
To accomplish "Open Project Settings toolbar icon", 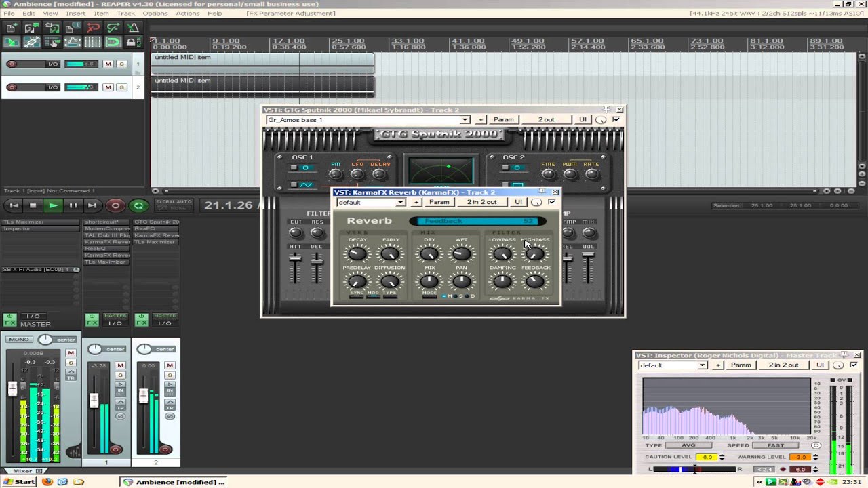I will point(71,28).
